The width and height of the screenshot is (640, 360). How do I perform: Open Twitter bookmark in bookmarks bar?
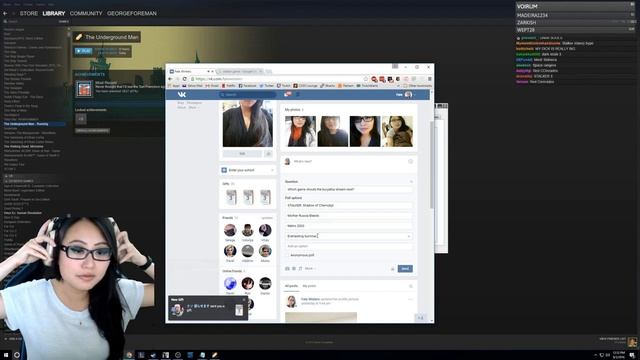click(266, 86)
